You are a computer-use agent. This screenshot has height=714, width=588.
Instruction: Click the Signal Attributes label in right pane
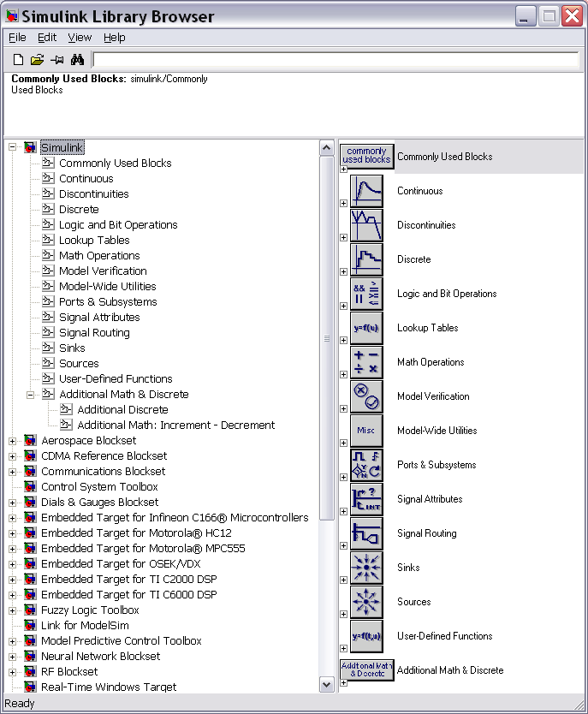[430, 499]
